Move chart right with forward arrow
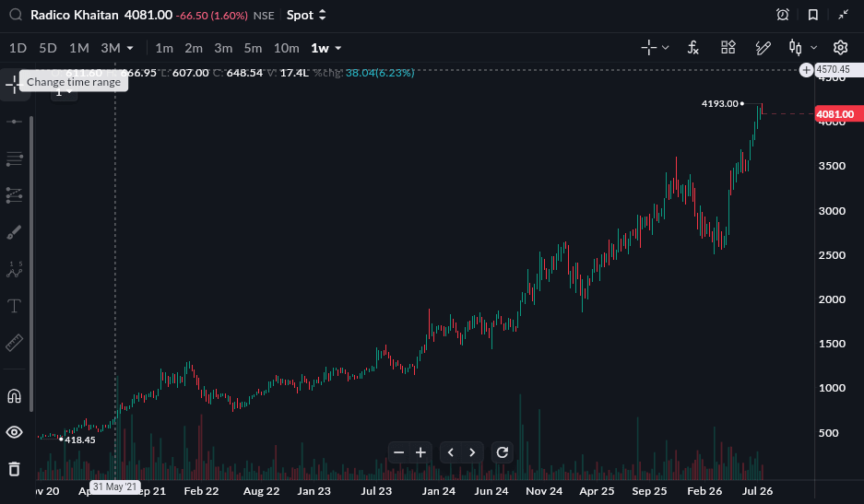The width and height of the screenshot is (864, 504). [x=472, y=452]
